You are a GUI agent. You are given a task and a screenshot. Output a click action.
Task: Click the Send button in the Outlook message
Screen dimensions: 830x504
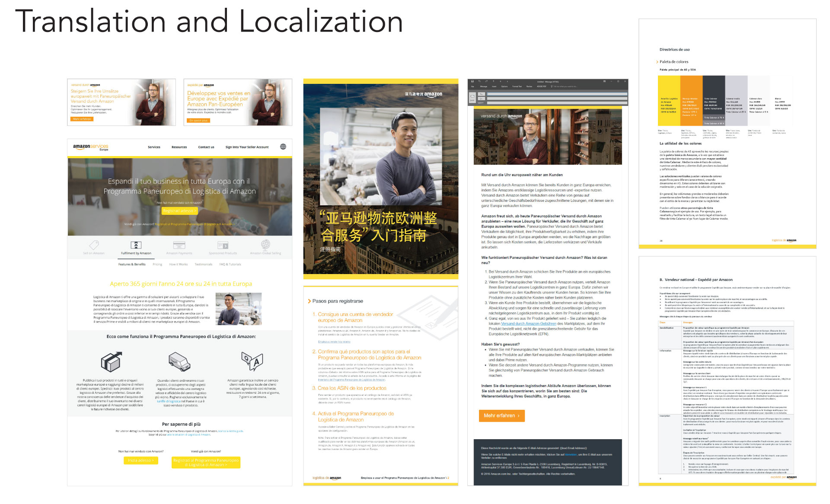(472, 98)
